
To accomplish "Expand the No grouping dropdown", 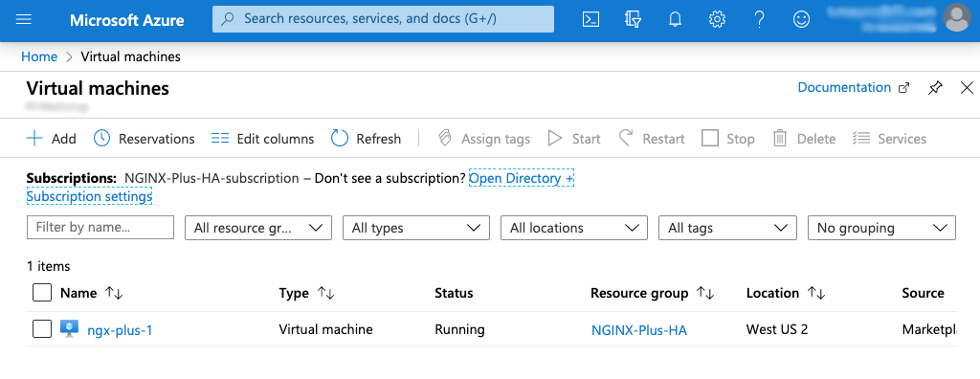I will click(881, 228).
